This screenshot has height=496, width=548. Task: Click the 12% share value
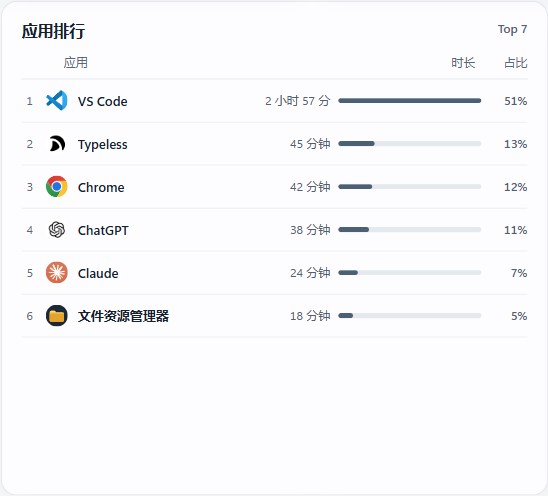click(x=515, y=187)
